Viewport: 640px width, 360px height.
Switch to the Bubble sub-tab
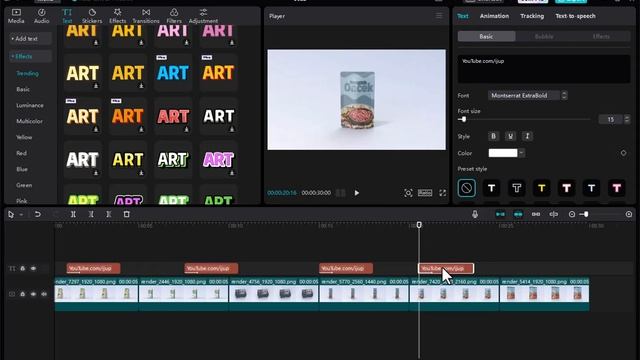pyautogui.click(x=544, y=36)
